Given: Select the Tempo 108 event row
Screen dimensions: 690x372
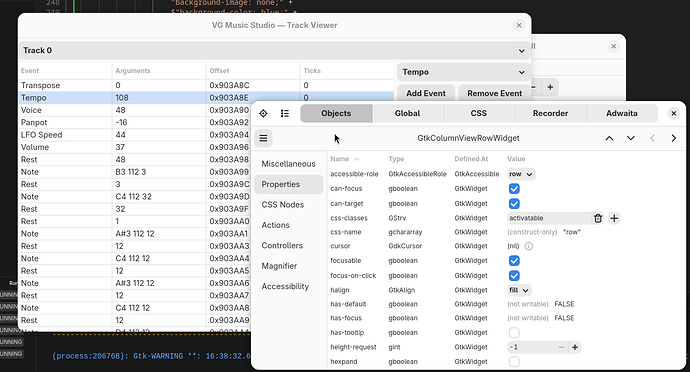Looking at the screenshot, I should pos(206,98).
